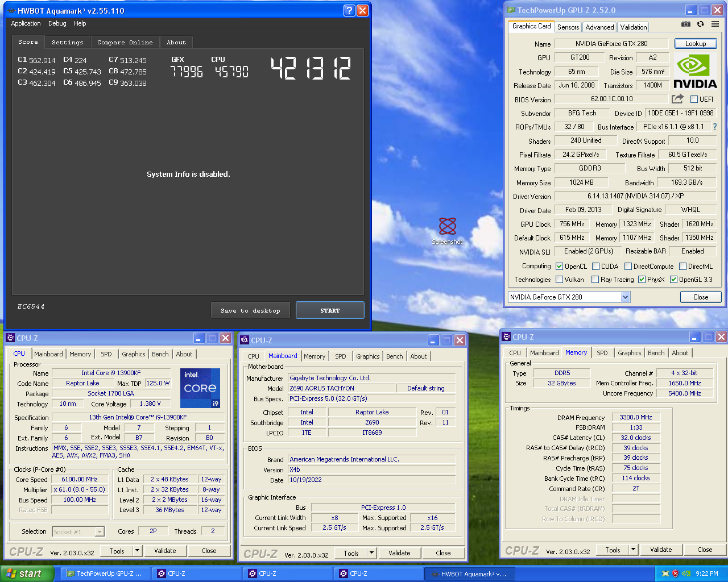
Task: Toggle the DirectCompute checkbox
Action: coord(628,266)
